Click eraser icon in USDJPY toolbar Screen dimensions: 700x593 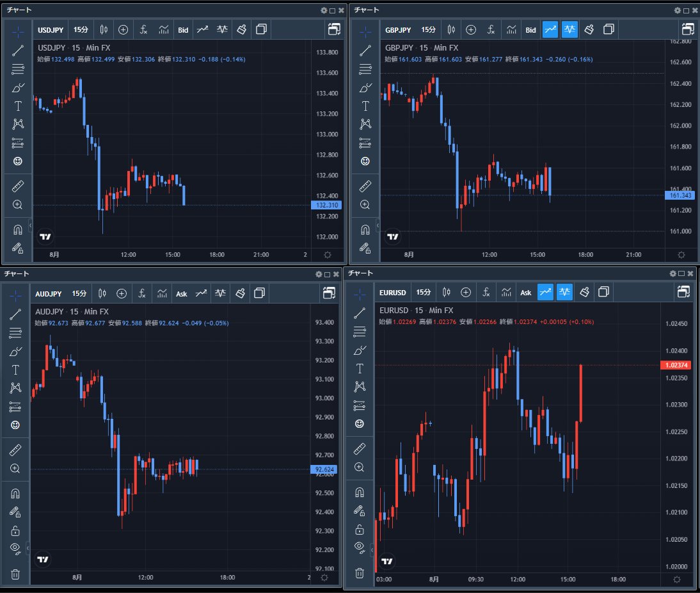pyautogui.click(x=241, y=29)
